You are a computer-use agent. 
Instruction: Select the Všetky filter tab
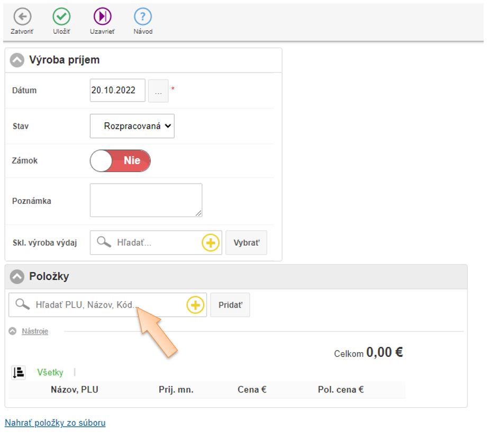pos(50,372)
